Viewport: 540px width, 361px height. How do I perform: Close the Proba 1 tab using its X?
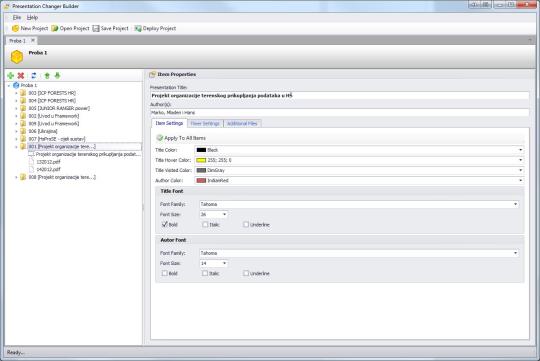(33, 40)
